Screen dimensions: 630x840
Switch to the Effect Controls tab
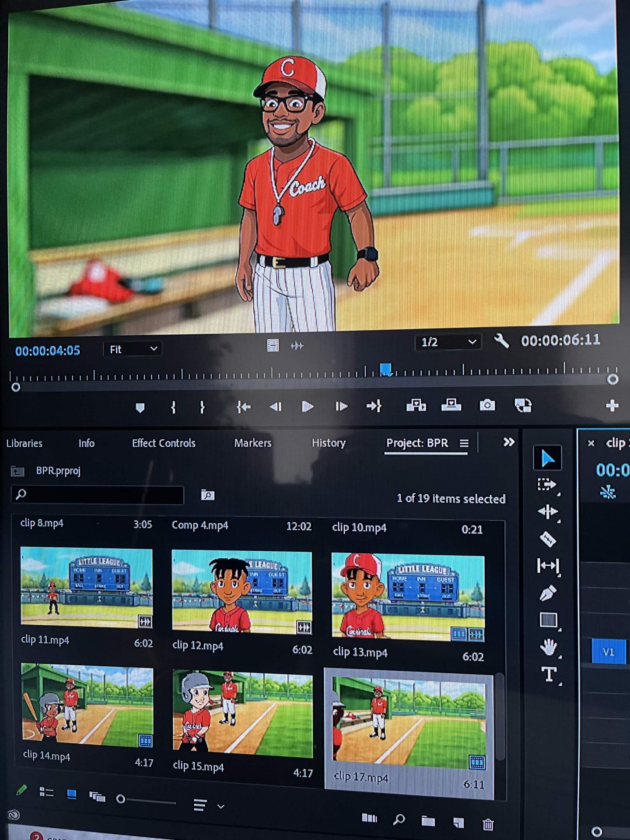(164, 443)
